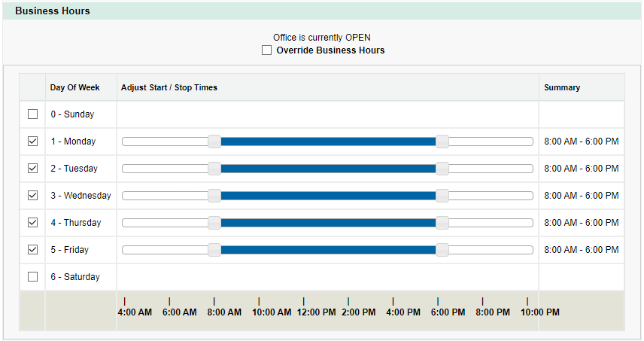Click Friday's summary 8:00 AM - 6:00 PM

click(581, 250)
